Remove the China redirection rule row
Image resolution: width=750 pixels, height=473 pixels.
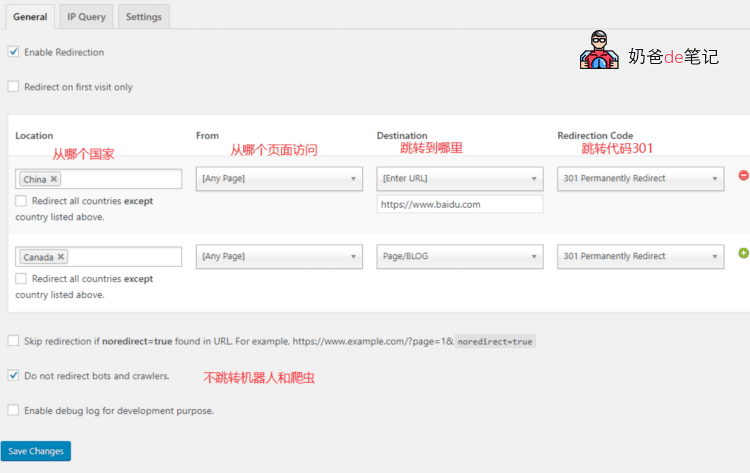[743, 176]
